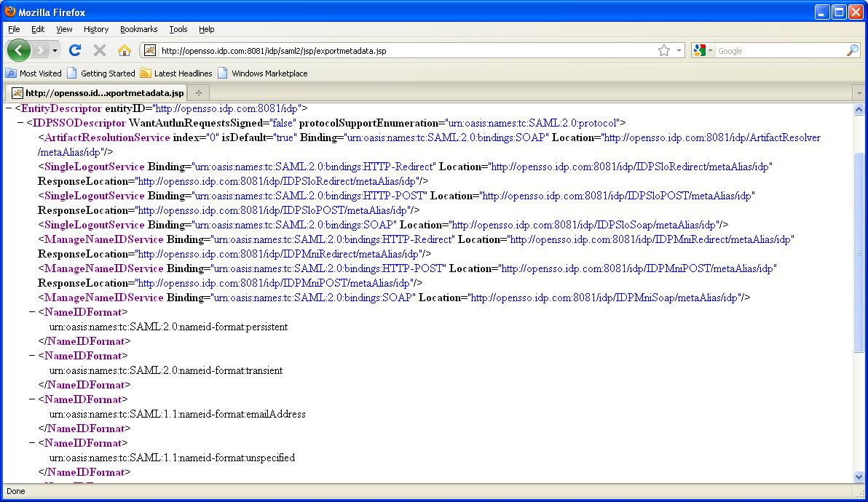Collapse the IDPSSODescriptor node

20,123
